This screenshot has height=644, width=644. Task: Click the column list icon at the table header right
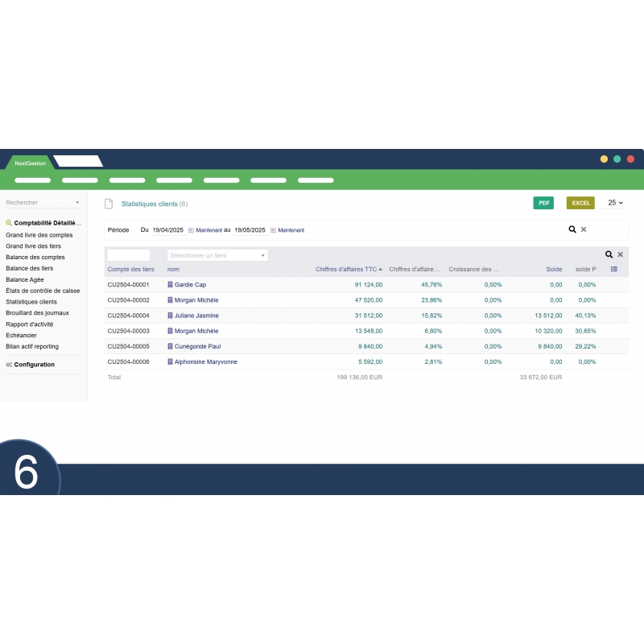tap(615, 269)
